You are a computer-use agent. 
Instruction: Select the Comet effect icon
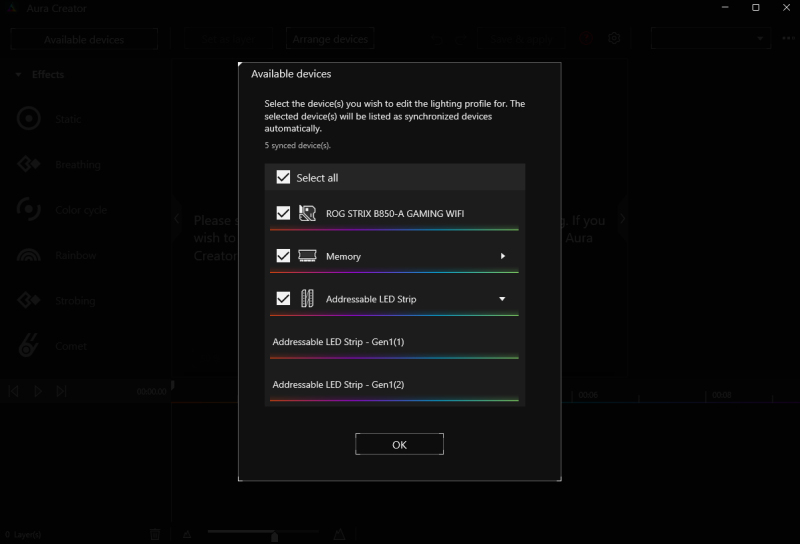[29, 345]
